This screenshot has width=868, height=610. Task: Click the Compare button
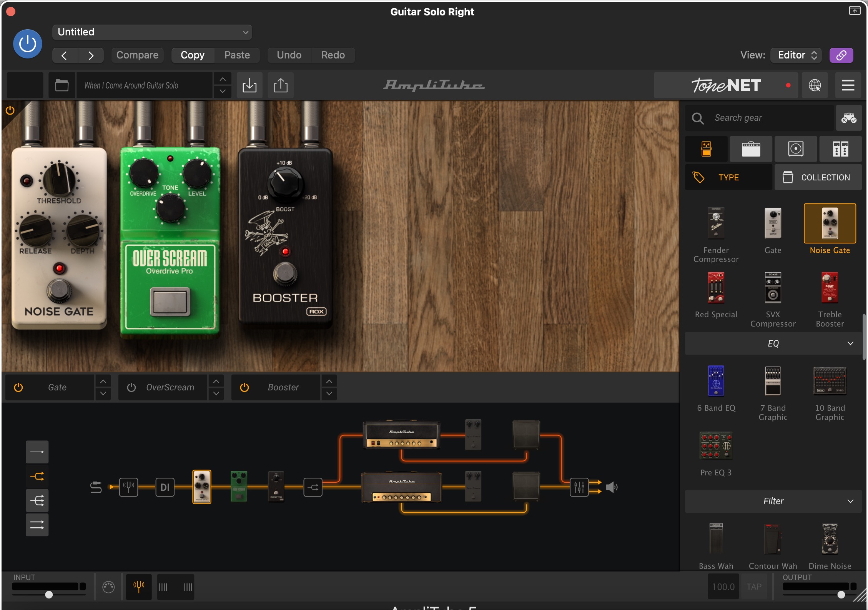pos(137,55)
